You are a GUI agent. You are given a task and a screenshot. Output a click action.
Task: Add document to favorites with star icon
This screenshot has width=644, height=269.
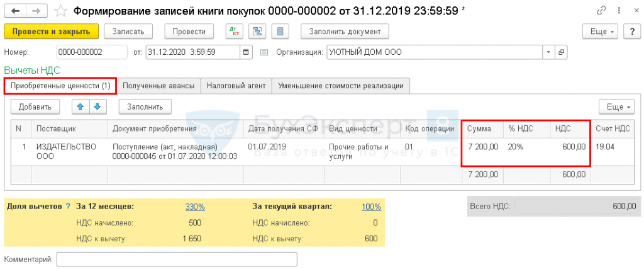click(61, 11)
